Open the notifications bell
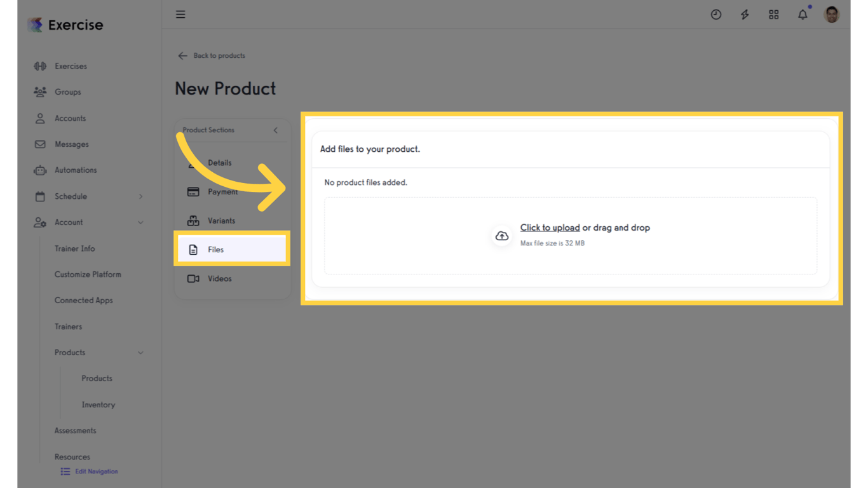 coord(803,15)
